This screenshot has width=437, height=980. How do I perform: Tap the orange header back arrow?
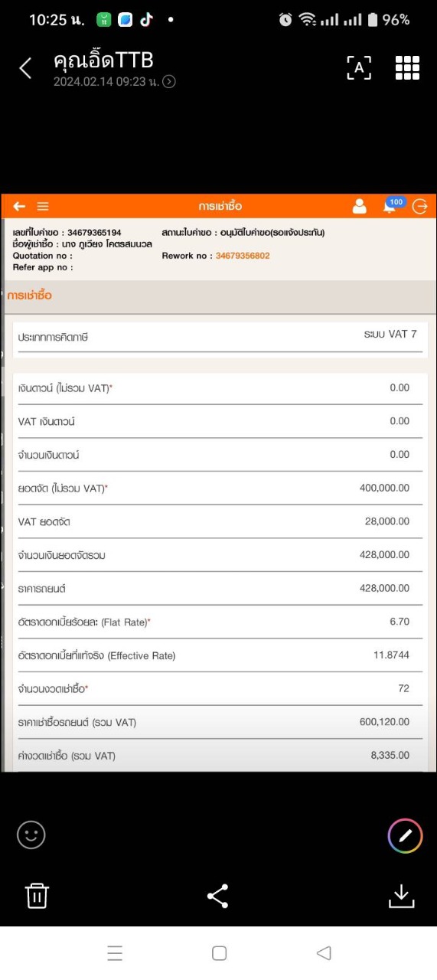tap(19, 206)
